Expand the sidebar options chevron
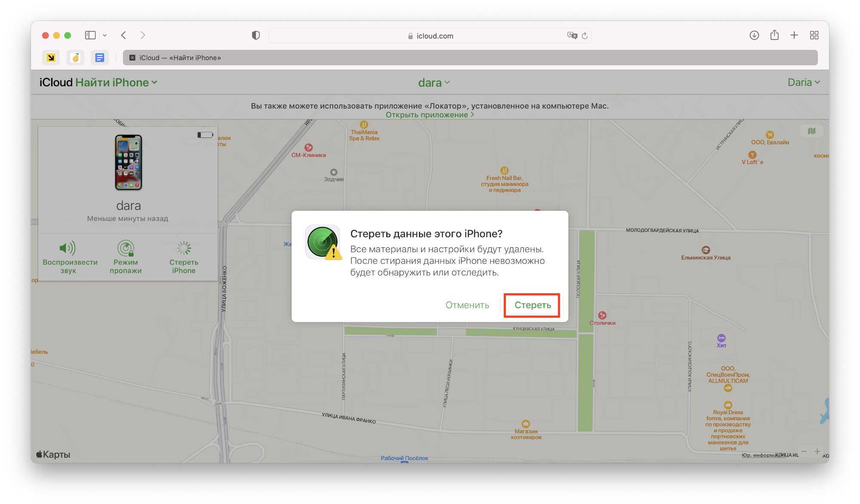The width and height of the screenshot is (860, 504). click(x=104, y=35)
